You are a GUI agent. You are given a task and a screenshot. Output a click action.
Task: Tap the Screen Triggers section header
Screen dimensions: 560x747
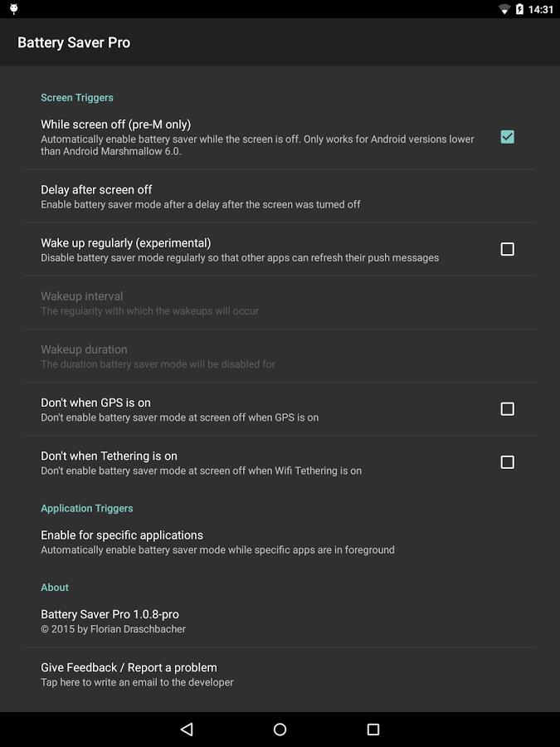pos(77,98)
